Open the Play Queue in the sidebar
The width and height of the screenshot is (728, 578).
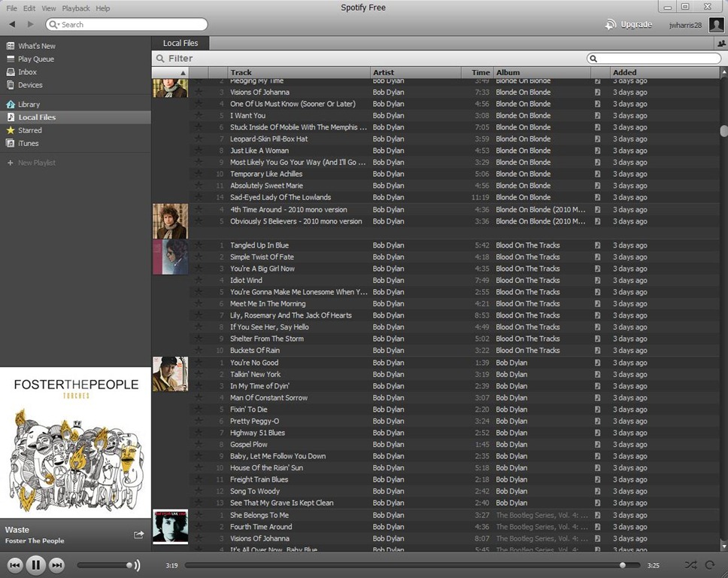coord(35,59)
